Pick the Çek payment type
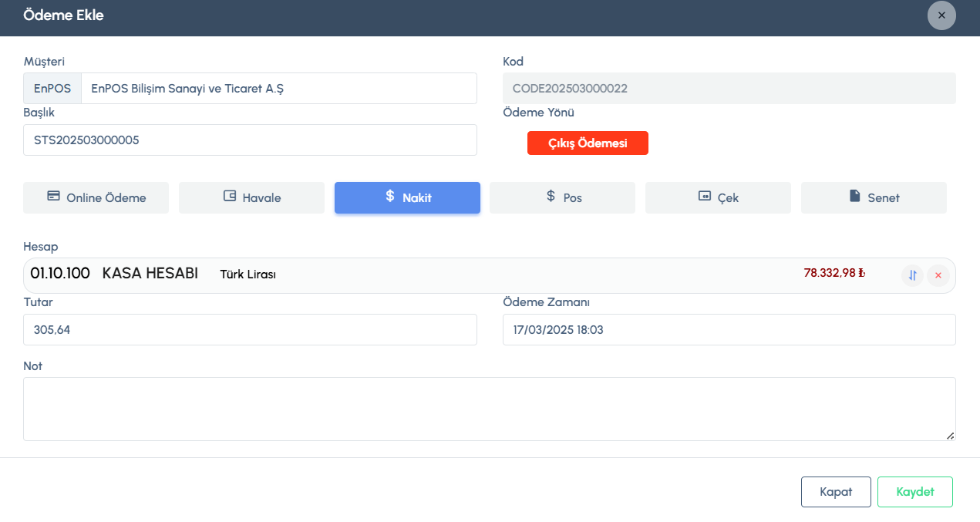 click(718, 197)
